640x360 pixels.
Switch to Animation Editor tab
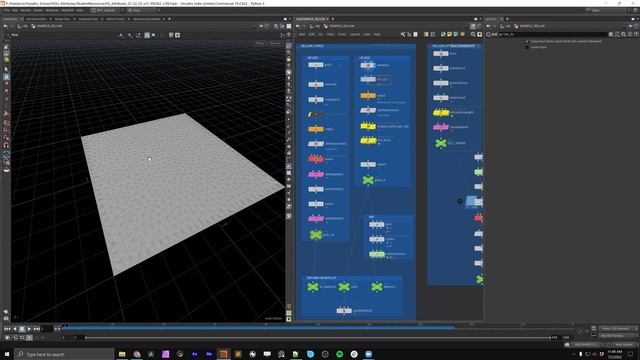pyautogui.click(x=37, y=19)
